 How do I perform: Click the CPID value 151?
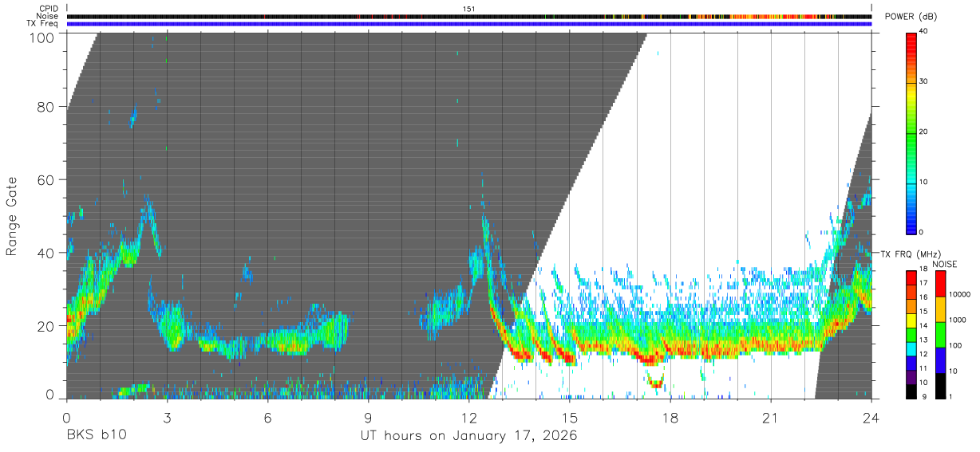coord(469,9)
